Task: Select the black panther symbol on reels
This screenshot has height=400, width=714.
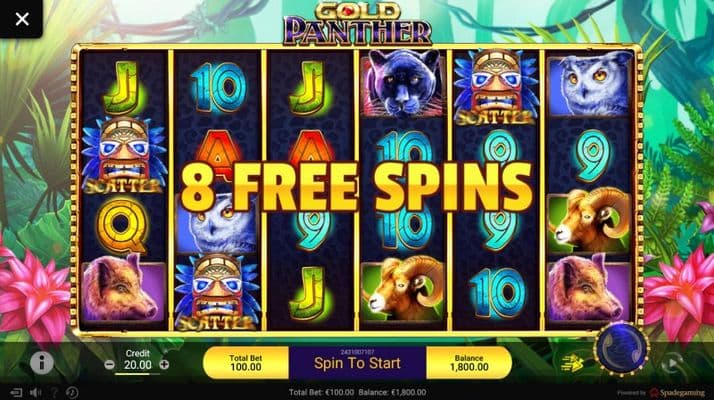Action: pyautogui.click(x=403, y=83)
